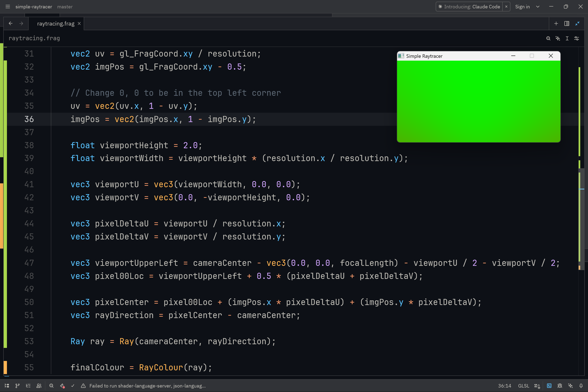Open the collaboration panel people icon
The image size is (588, 392).
coord(39,386)
